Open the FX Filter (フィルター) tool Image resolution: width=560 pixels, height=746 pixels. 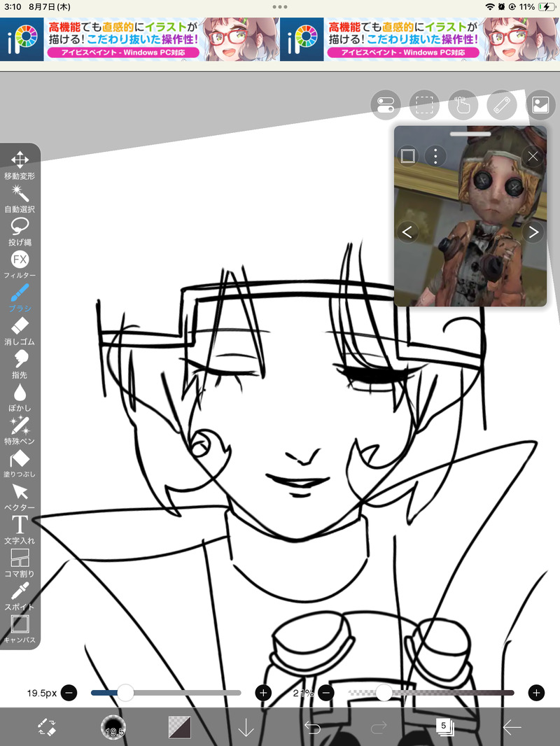coord(20,265)
